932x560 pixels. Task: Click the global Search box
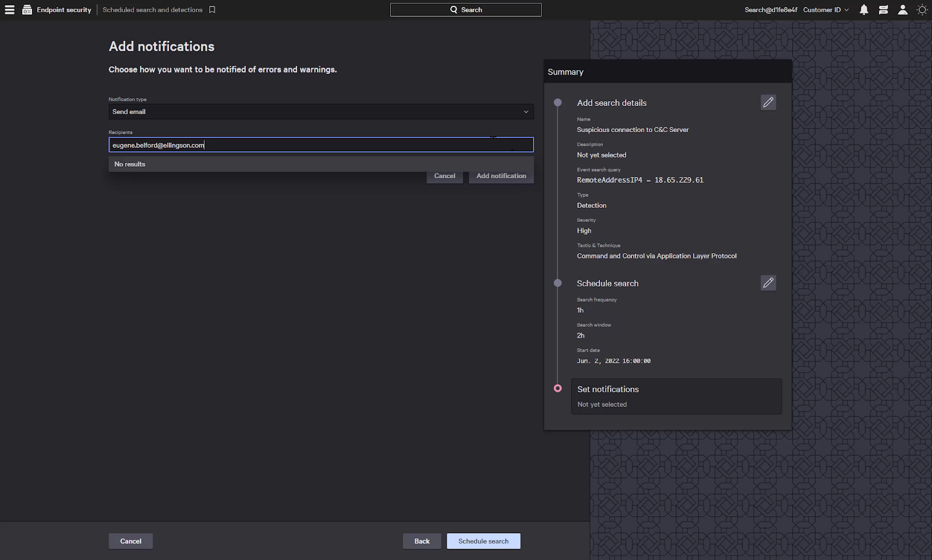[x=465, y=10]
